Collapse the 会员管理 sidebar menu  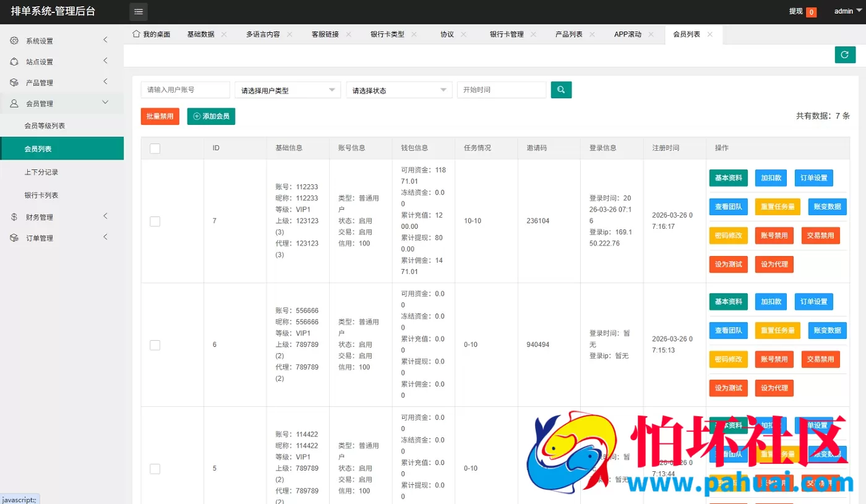click(62, 103)
